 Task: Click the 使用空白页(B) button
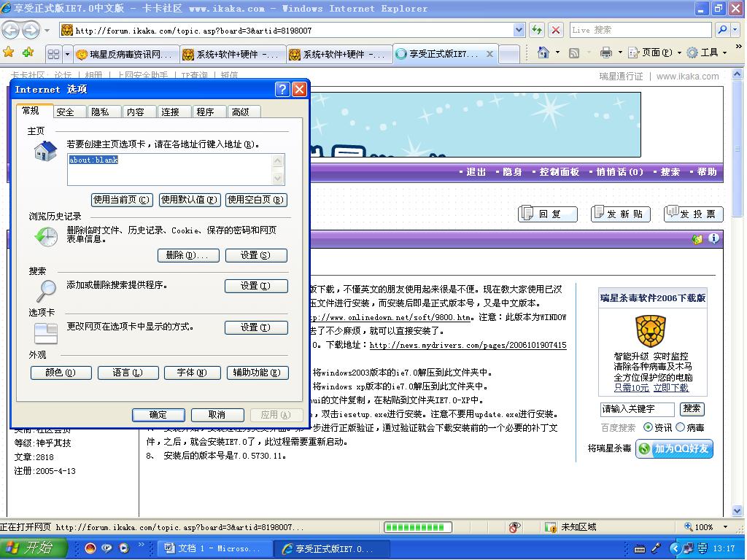tap(256, 200)
